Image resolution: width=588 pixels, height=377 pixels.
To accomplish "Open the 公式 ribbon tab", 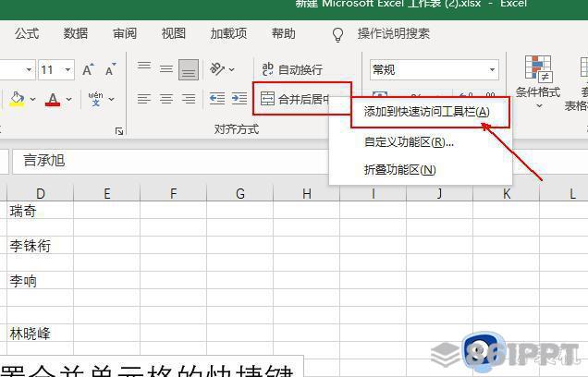I will pos(27,33).
